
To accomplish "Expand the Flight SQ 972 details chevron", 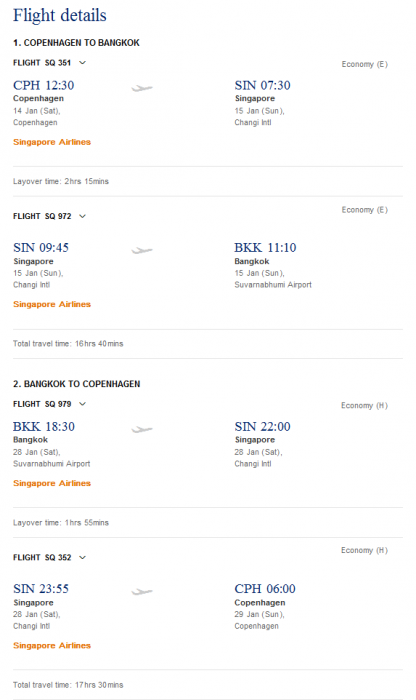I will tap(83, 217).
